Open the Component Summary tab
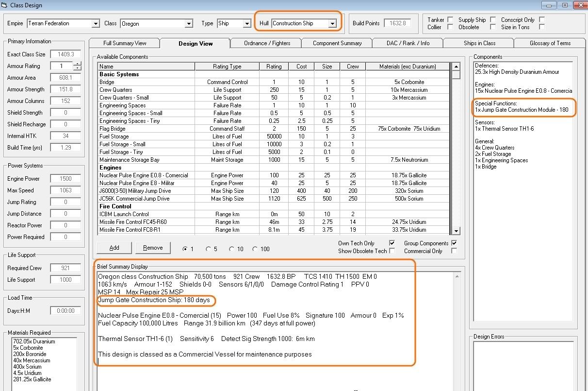This screenshot has height=391, width=588. [x=337, y=43]
